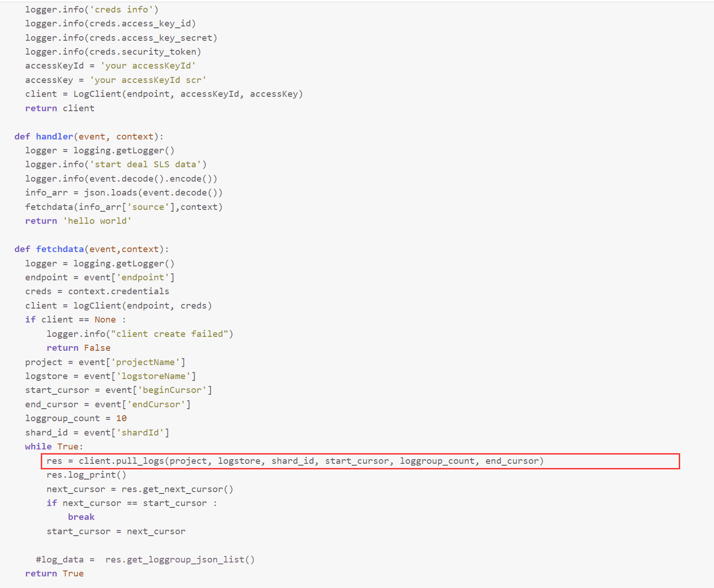
Task: Click the 'start deal SLS data' log line
Action: (x=116, y=164)
